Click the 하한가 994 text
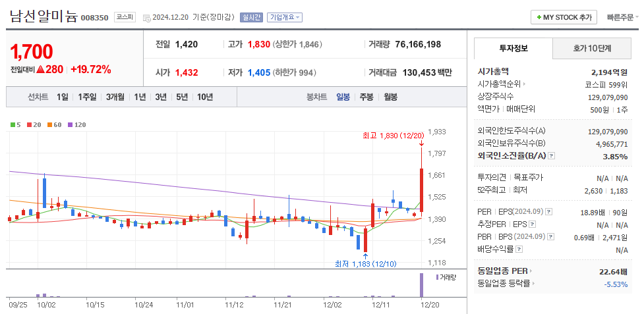This screenshot has height=314, width=644. pyautogui.click(x=294, y=72)
